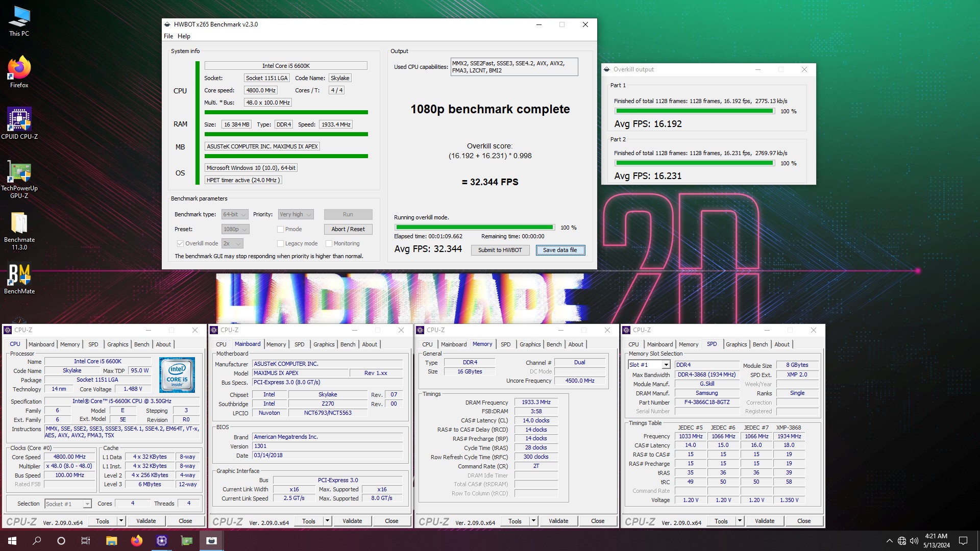Switch to Memory tab in SPD CPU-Z window
This screenshot has height=551, width=980.
689,344
